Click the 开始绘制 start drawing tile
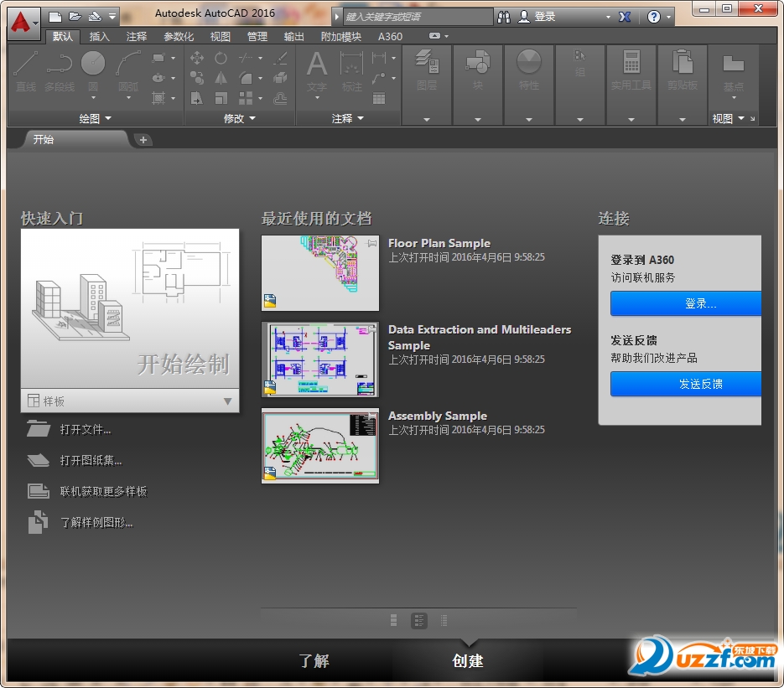Screen dimensions: 784x688 tap(130, 308)
